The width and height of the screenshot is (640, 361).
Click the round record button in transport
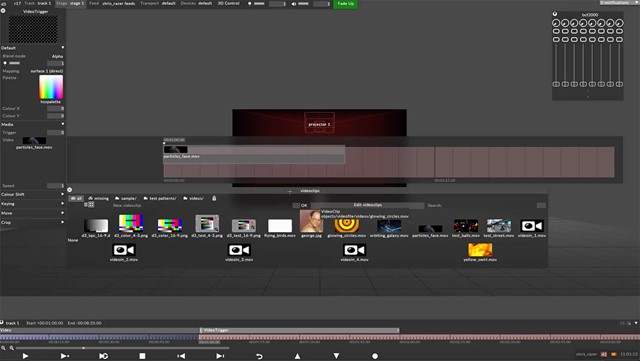[375, 356]
